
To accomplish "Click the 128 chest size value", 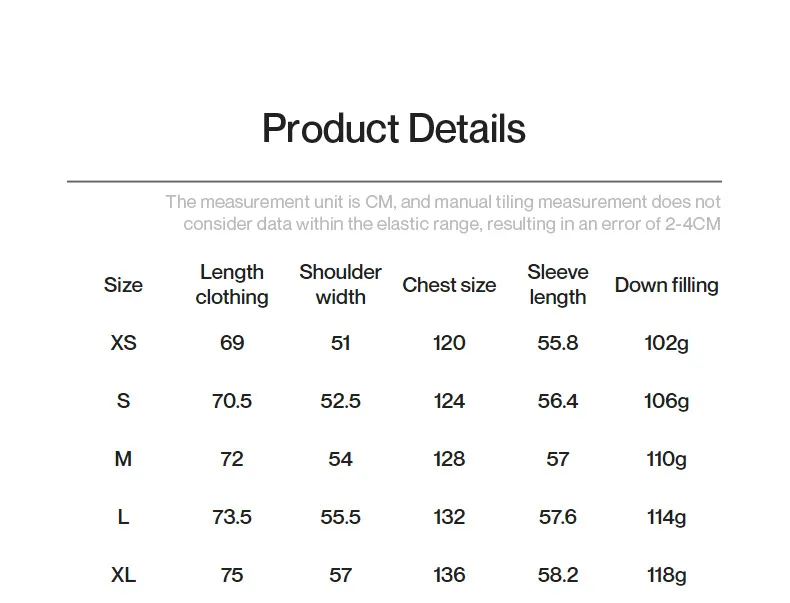I will (449, 459).
